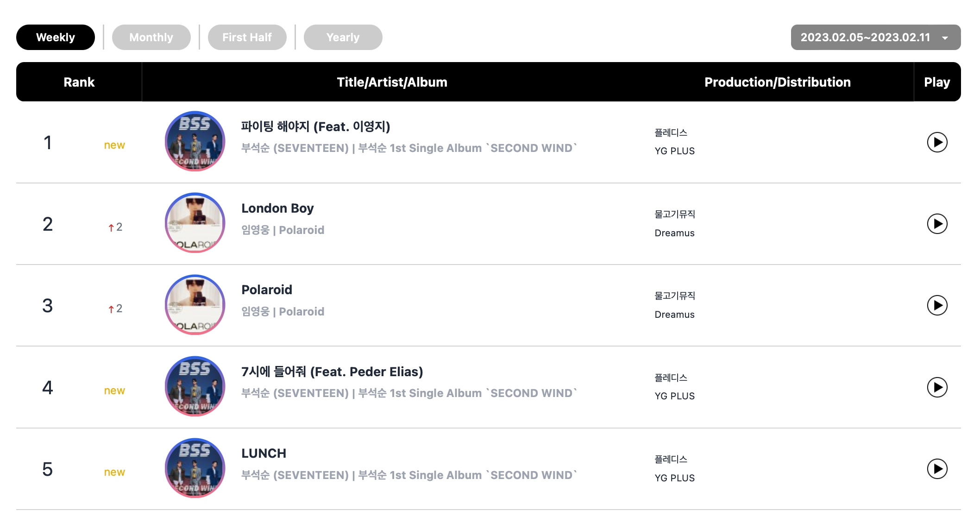Open Polaroid album cover beside London Boy

(x=195, y=223)
